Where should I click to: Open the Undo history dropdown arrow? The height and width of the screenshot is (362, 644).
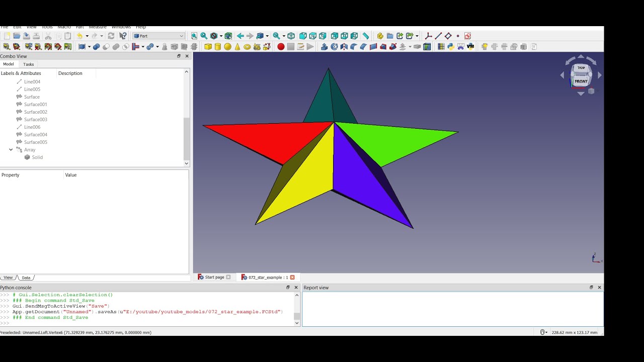click(x=87, y=36)
